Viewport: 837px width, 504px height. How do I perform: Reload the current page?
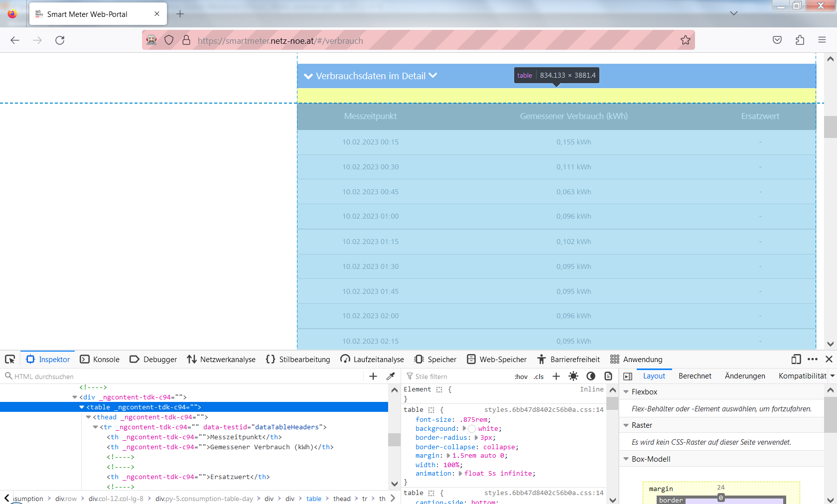[60, 40]
